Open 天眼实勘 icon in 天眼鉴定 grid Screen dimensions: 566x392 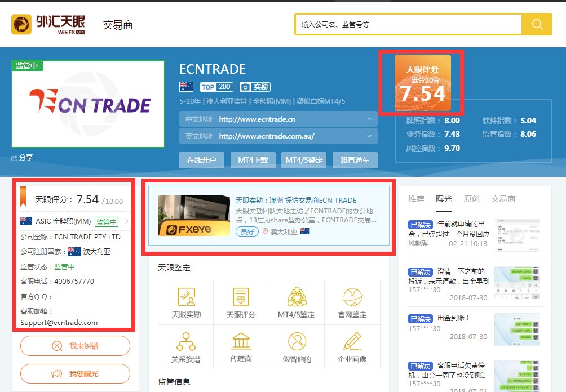(186, 297)
